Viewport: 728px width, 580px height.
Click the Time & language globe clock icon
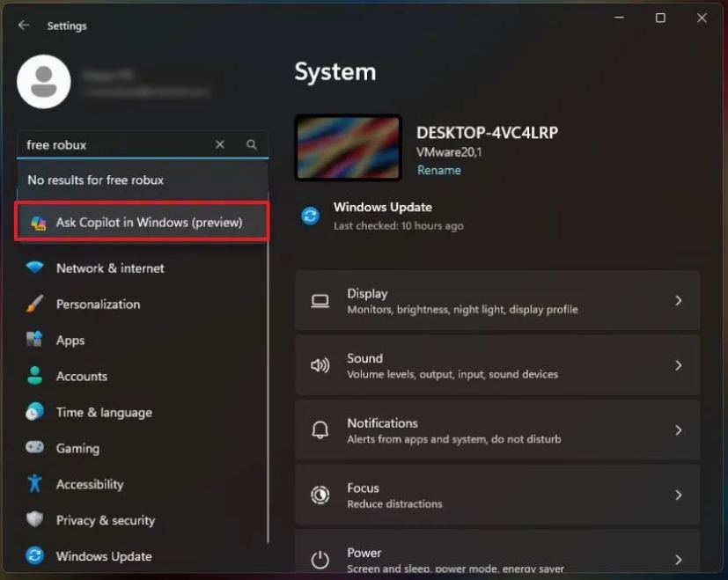35,412
